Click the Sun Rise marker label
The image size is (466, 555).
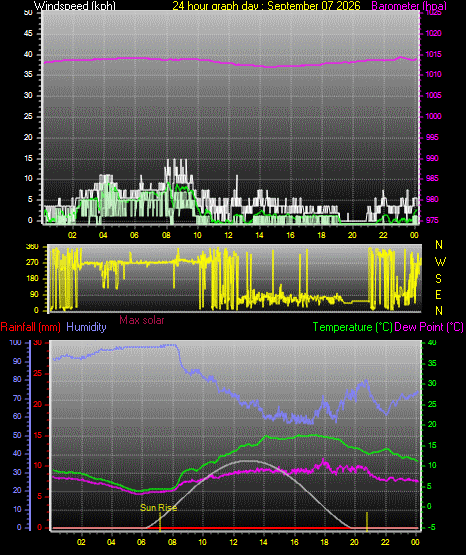tap(159, 508)
